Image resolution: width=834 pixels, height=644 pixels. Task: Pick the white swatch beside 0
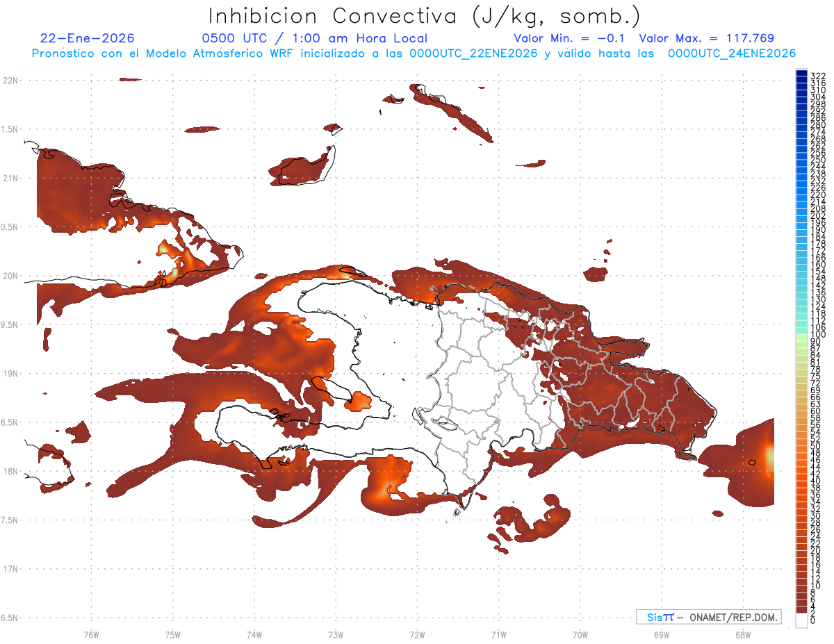[801, 622]
